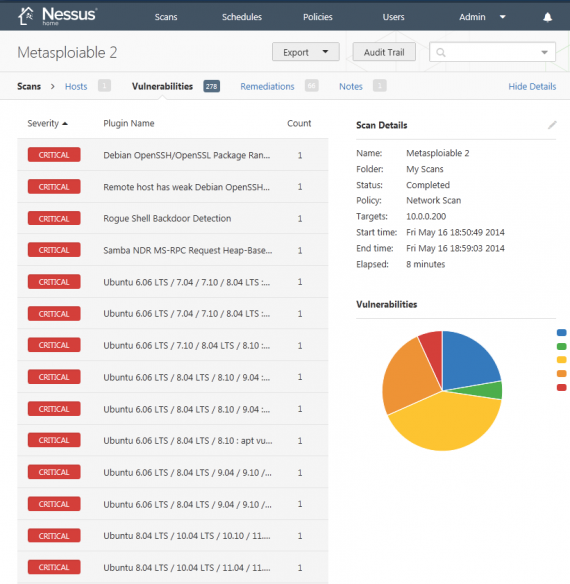Click the My Scans folder value
The width and height of the screenshot is (570, 584).
pyautogui.click(x=425, y=169)
